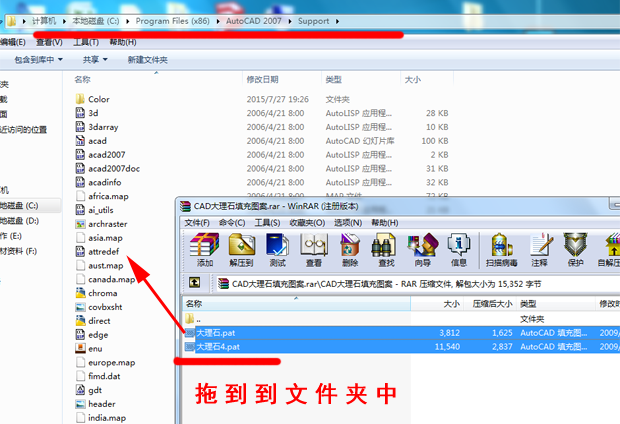Sort Explorer files by 大小 column

click(x=427, y=80)
